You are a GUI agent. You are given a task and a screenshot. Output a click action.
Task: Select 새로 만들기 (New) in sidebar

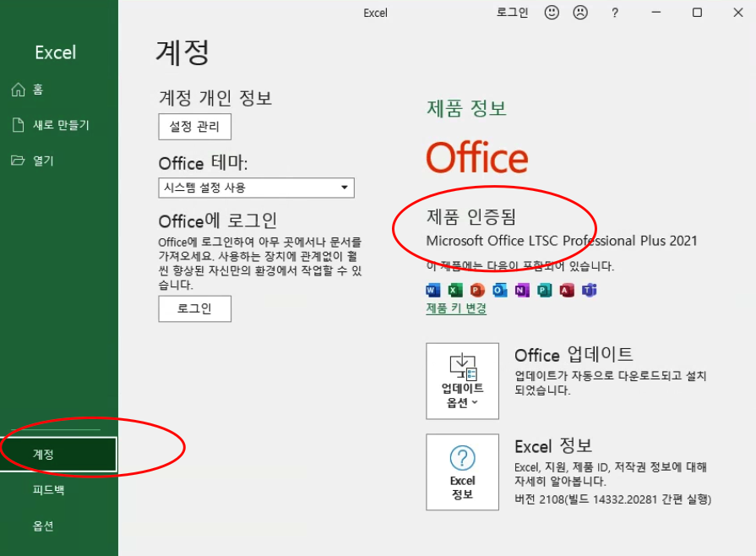point(59,125)
